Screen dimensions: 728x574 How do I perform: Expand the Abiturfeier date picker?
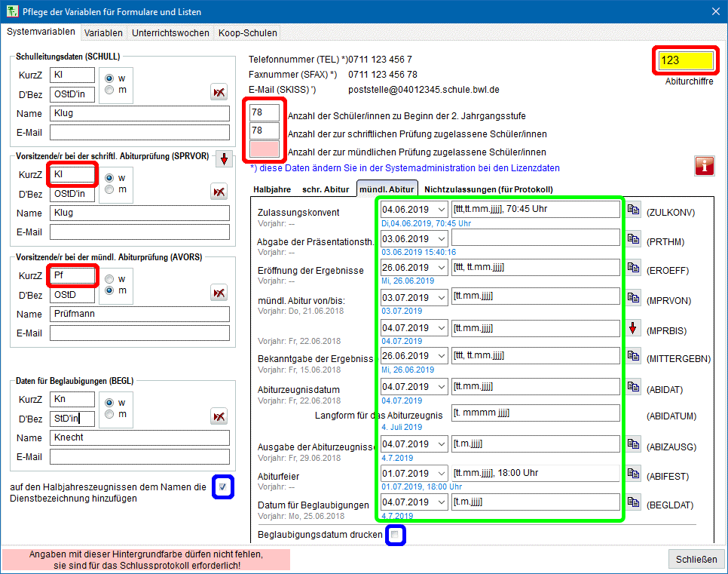coord(441,474)
